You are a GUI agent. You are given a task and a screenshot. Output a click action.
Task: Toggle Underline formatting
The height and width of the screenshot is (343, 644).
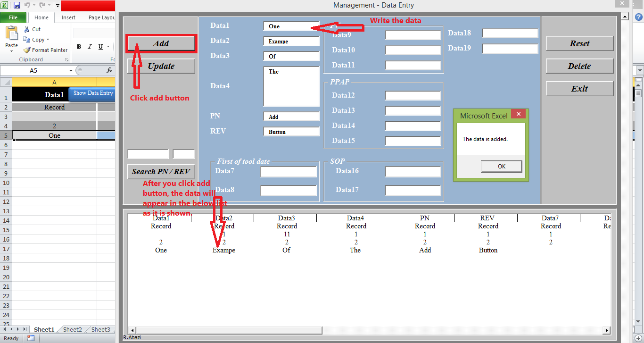pyautogui.click(x=100, y=47)
